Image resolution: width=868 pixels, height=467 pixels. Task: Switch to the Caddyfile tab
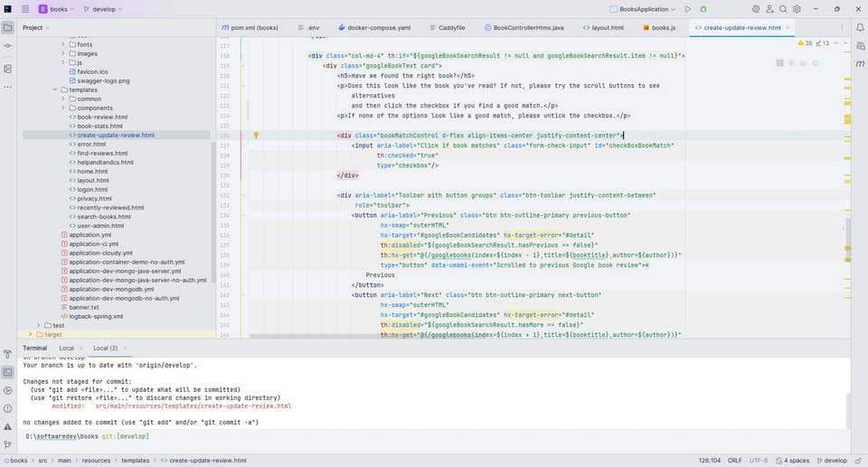tap(448, 28)
